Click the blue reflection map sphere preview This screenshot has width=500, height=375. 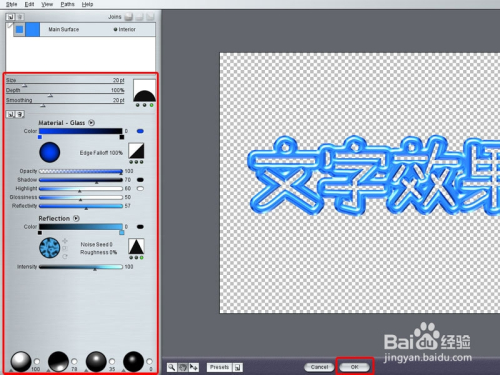50,248
